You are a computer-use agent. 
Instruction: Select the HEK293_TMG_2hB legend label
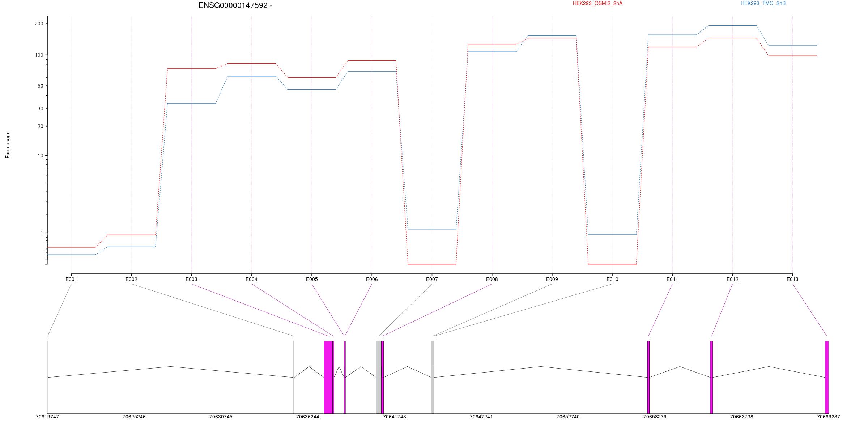pos(763,3)
